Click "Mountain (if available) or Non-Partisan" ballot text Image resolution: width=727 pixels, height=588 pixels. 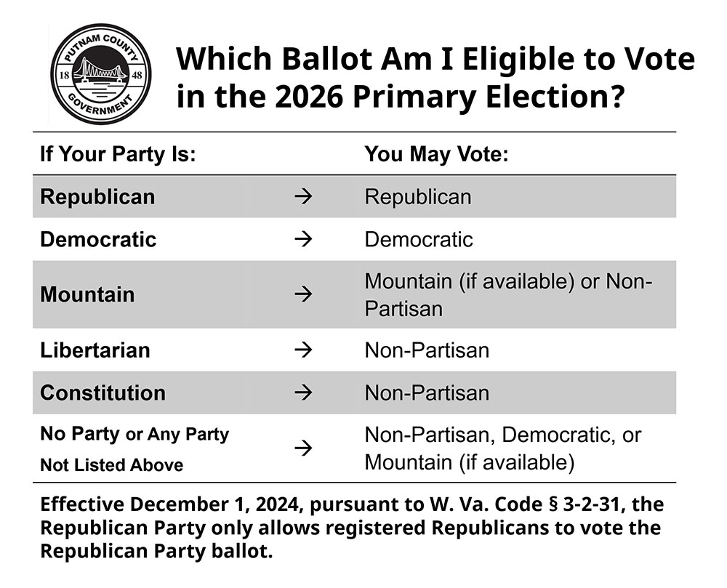point(508,294)
